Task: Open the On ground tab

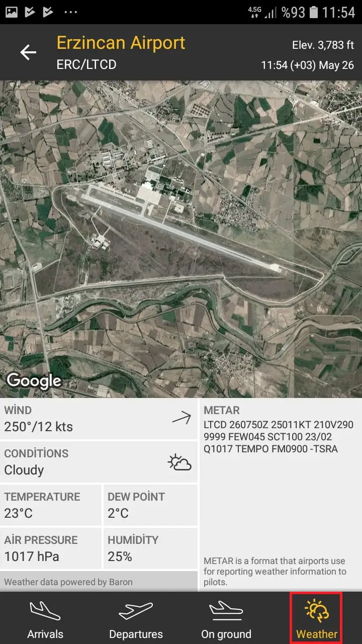Action: pos(226,619)
